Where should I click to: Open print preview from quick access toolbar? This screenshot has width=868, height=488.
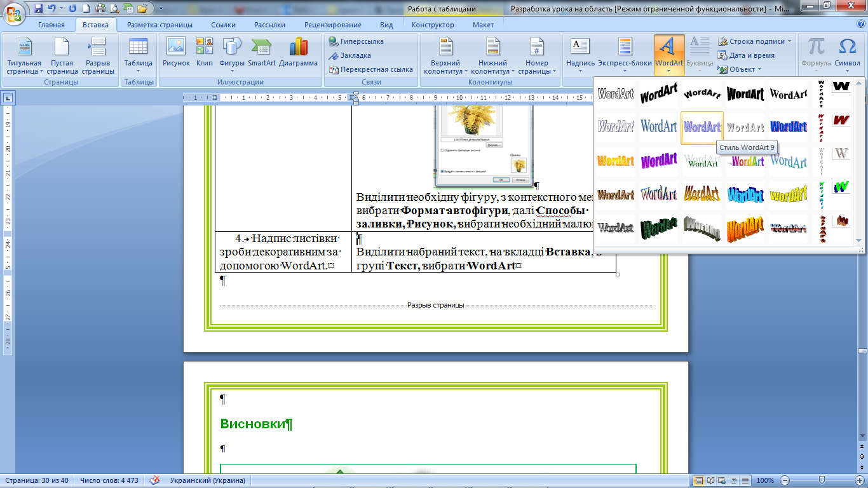114,8
